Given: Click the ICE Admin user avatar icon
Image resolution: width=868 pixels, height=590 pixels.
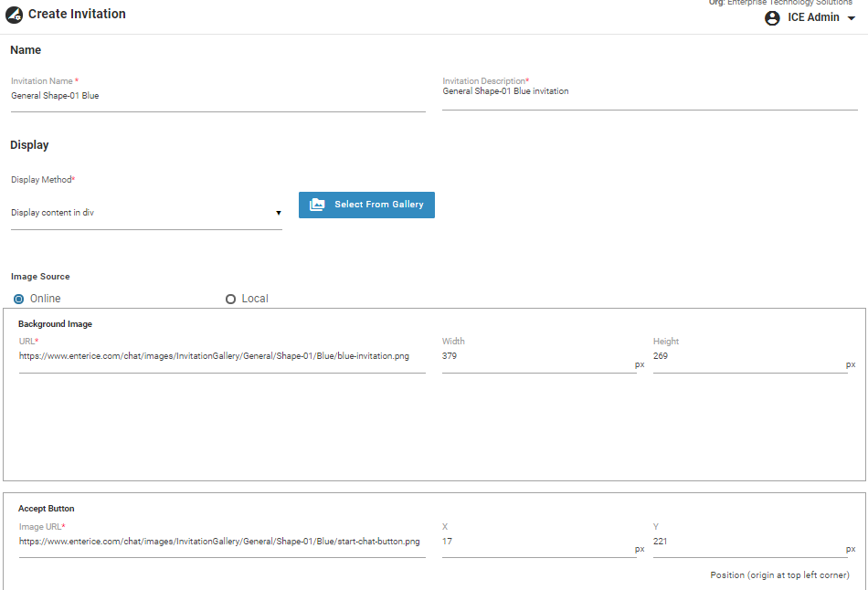Looking at the screenshot, I should [772, 18].
